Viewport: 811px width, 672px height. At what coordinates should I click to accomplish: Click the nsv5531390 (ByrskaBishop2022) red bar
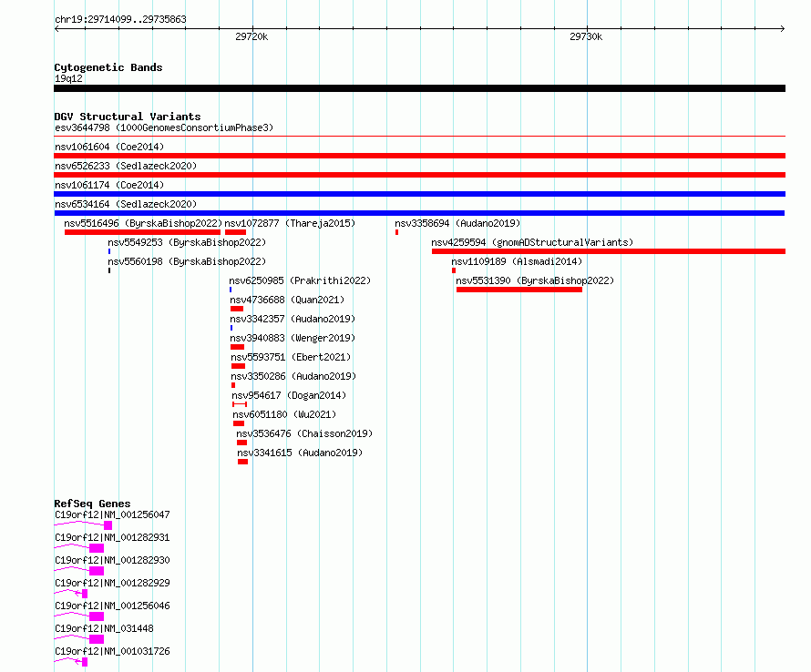[x=519, y=290]
